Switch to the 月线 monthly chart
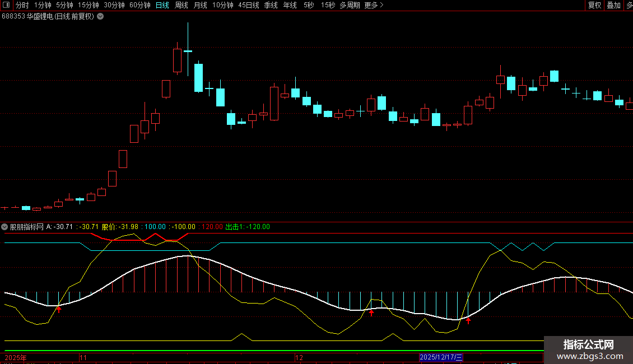633x364 pixels. click(200, 5)
